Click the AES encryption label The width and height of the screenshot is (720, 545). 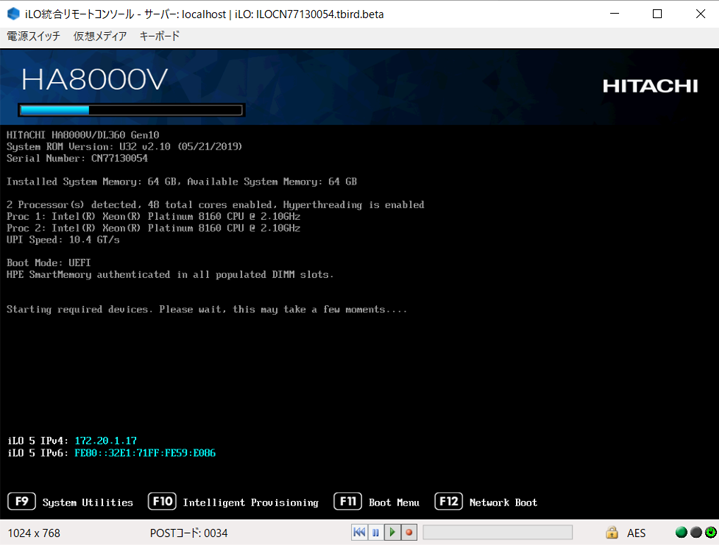(x=636, y=533)
